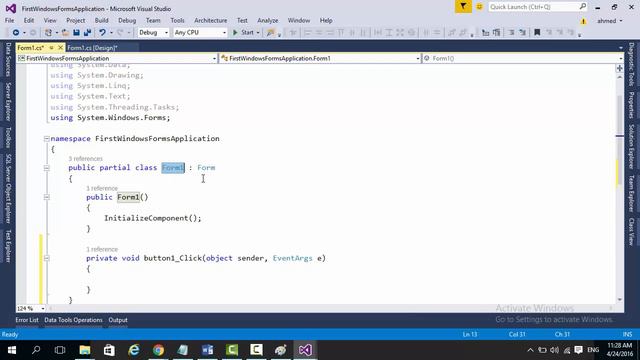Screen dimensions: 640x360
Task: Open the Debug menu
Action: click(x=127, y=20)
